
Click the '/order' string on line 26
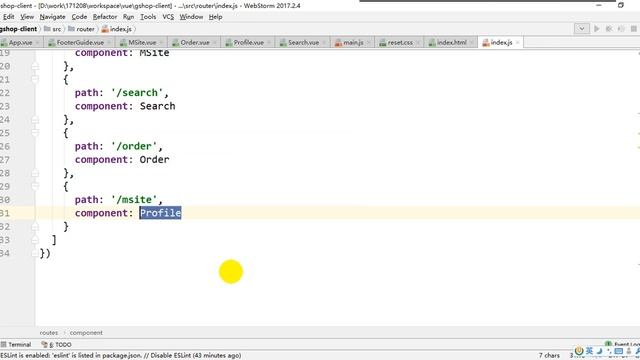pyautogui.click(x=134, y=146)
